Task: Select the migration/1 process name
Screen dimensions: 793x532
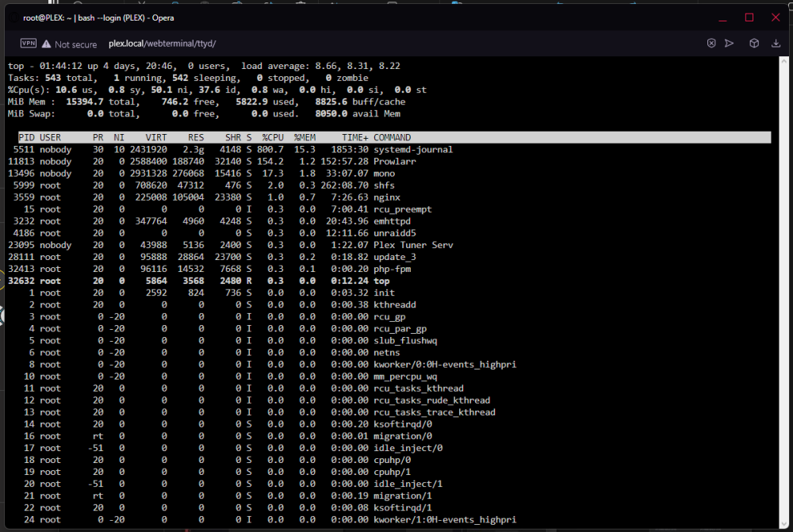Action: coord(403,496)
